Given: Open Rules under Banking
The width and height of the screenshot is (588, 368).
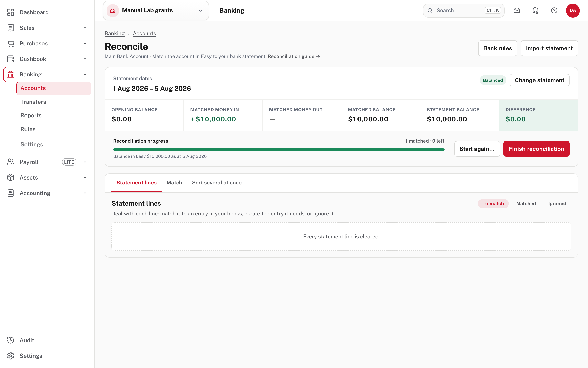Looking at the screenshot, I should tap(54, 129).
